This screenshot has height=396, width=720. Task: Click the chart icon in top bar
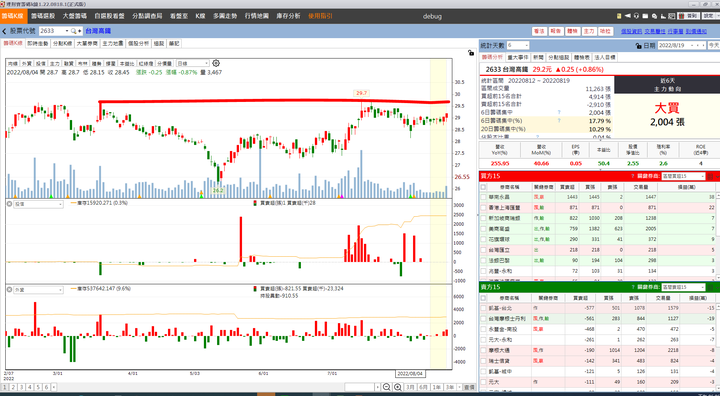pos(663,16)
